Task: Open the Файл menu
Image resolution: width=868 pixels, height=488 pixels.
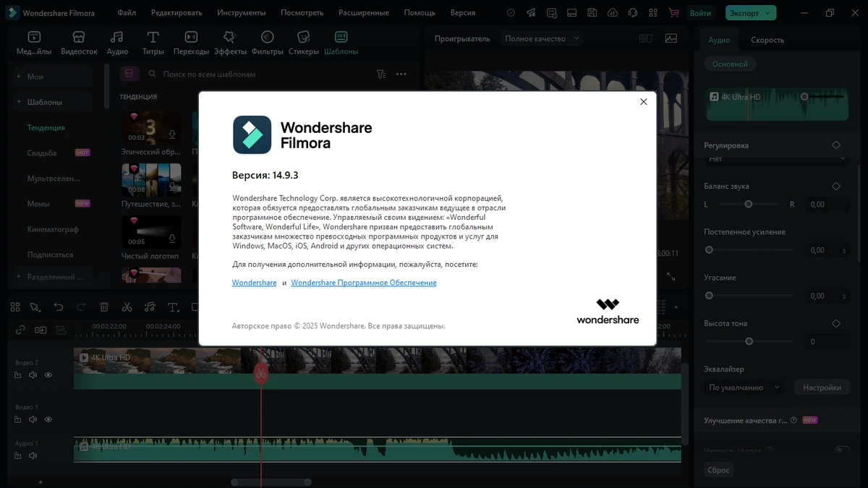Action: point(127,13)
